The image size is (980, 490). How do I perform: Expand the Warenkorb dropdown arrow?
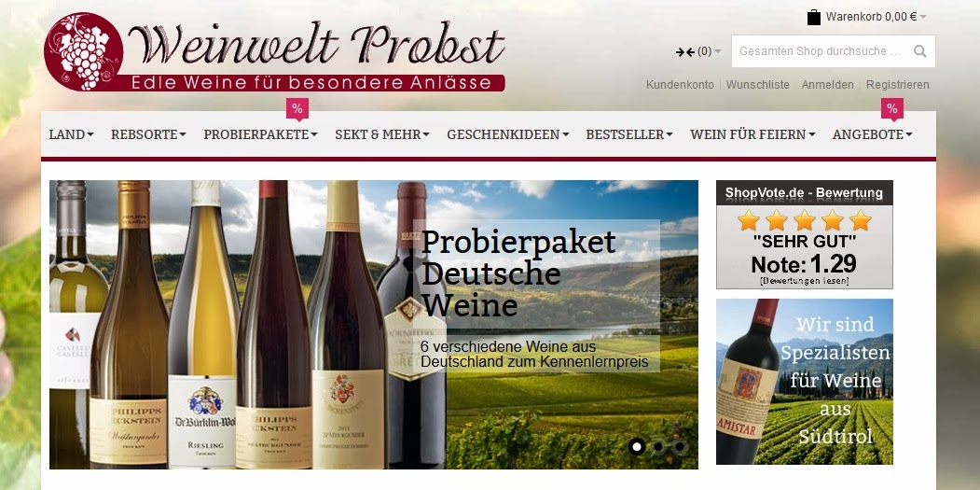[x=923, y=17]
